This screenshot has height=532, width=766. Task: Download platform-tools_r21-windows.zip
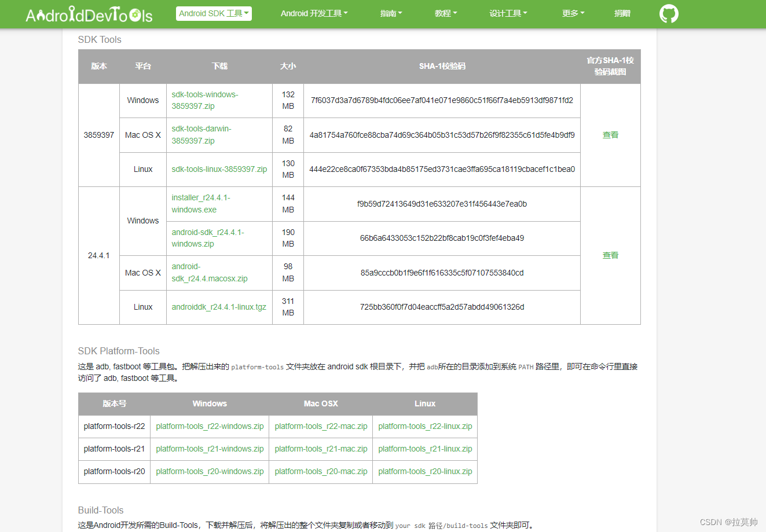210,449
